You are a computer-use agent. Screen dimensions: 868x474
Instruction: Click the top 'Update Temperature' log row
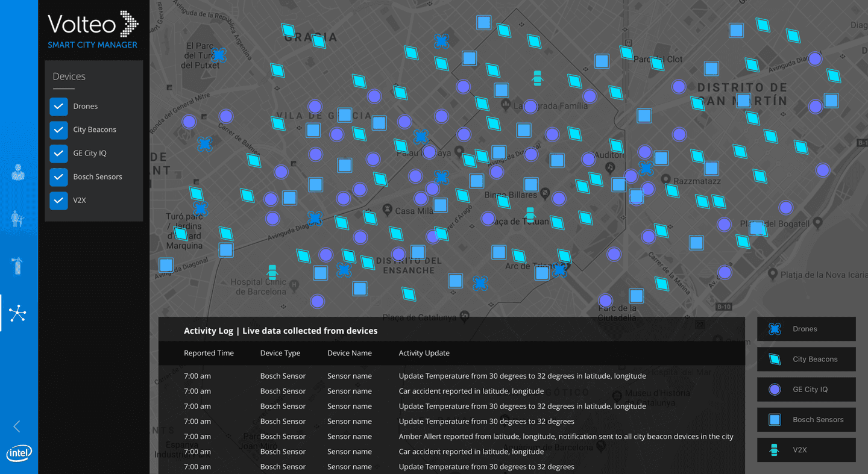coord(451,376)
